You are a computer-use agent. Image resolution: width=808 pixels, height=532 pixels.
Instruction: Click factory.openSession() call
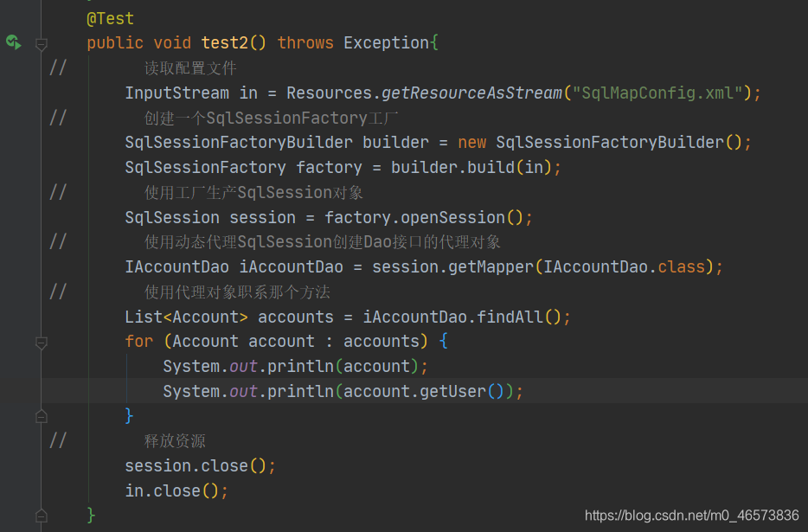(x=424, y=217)
